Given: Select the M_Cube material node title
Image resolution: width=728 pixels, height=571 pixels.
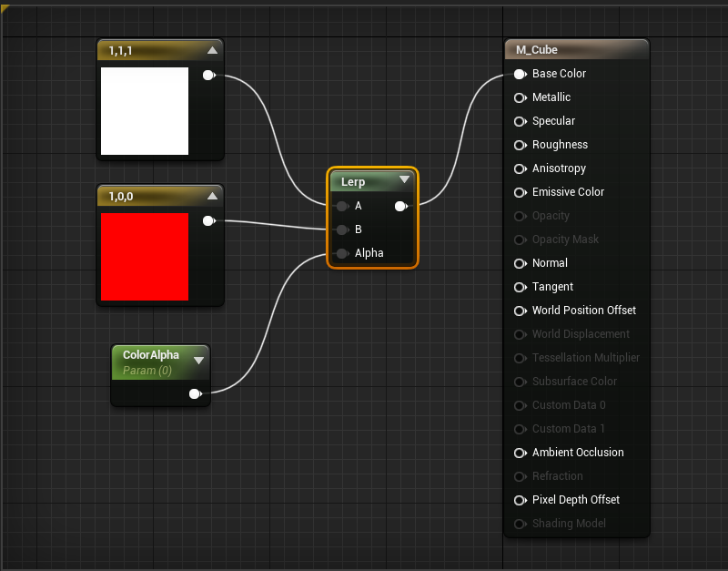Looking at the screenshot, I should 537,50.
